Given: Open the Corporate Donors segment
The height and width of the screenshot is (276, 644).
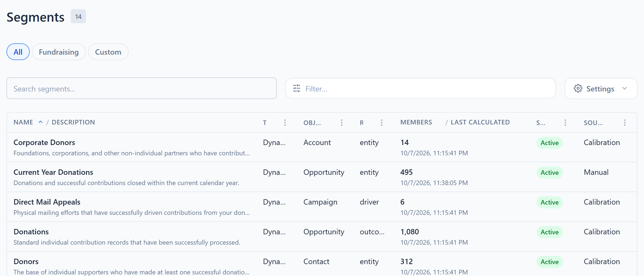Looking at the screenshot, I should click(44, 142).
